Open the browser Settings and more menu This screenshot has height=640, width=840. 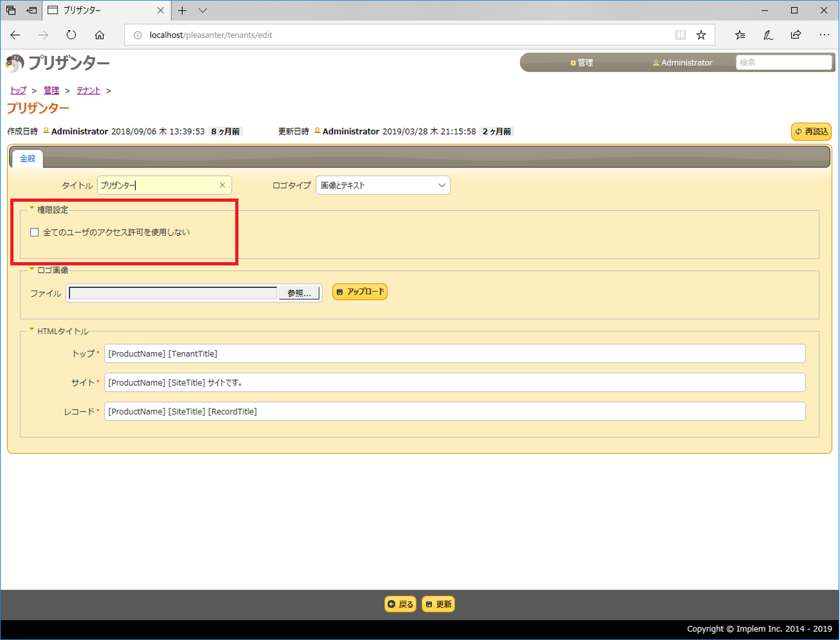coord(823,34)
